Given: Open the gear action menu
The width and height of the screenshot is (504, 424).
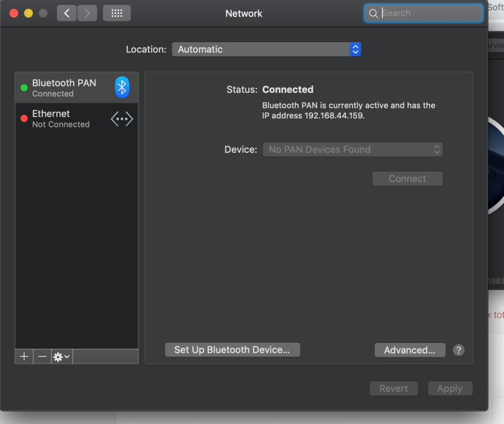Looking at the screenshot, I should click(61, 357).
